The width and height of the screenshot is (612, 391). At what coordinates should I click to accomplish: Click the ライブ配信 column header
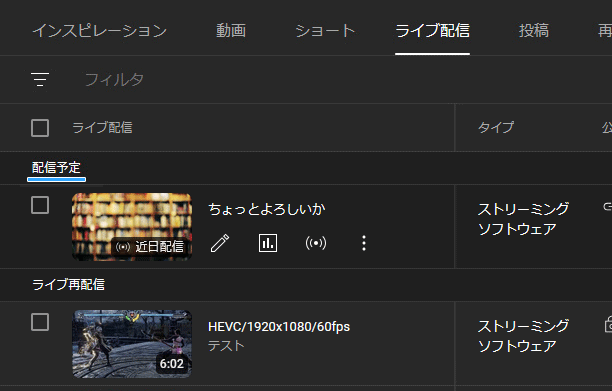(x=102, y=128)
